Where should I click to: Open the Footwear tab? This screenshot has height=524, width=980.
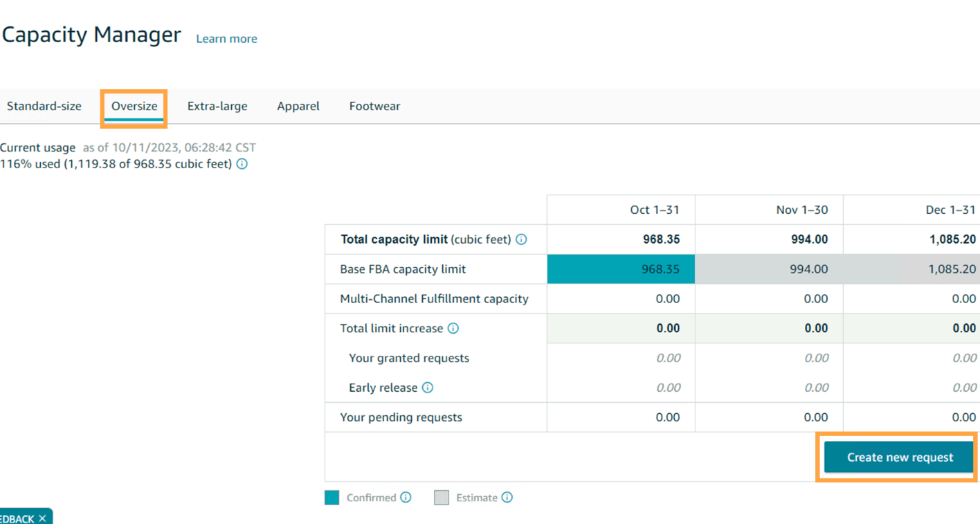(x=374, y=106)
